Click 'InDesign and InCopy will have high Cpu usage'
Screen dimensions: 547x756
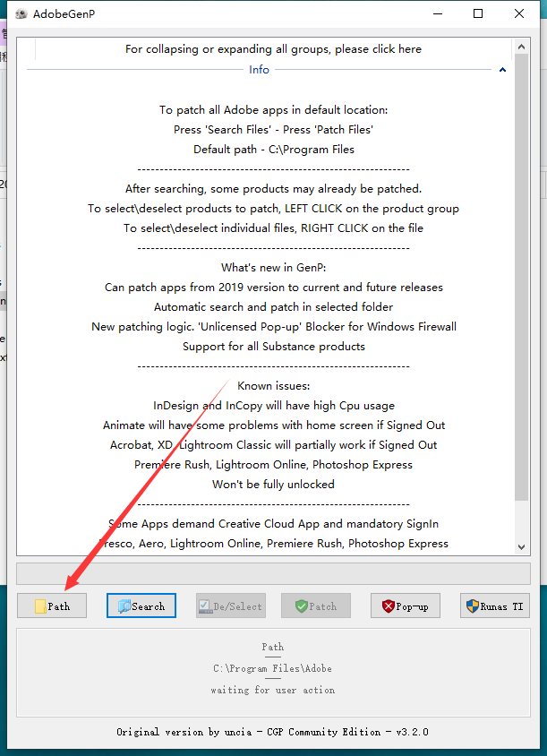(273, 406)
